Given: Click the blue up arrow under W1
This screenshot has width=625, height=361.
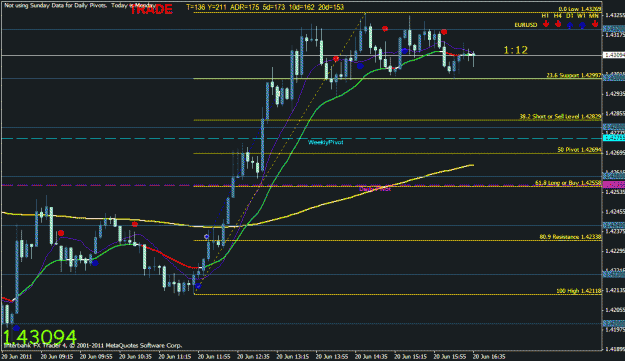Looking at the screenshot, I should coord(582,26).
